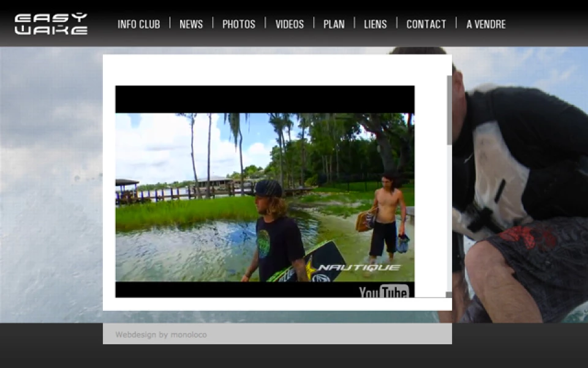Open the PLAN page
This screenshot has height=368, width=588.
(334, 25)
